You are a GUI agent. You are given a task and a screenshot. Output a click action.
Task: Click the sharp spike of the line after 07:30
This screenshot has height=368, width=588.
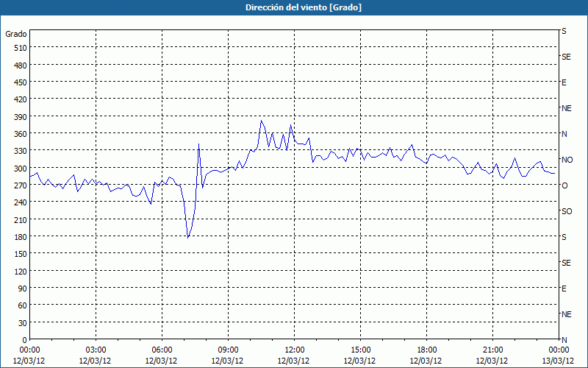click(x=198, y=144)
